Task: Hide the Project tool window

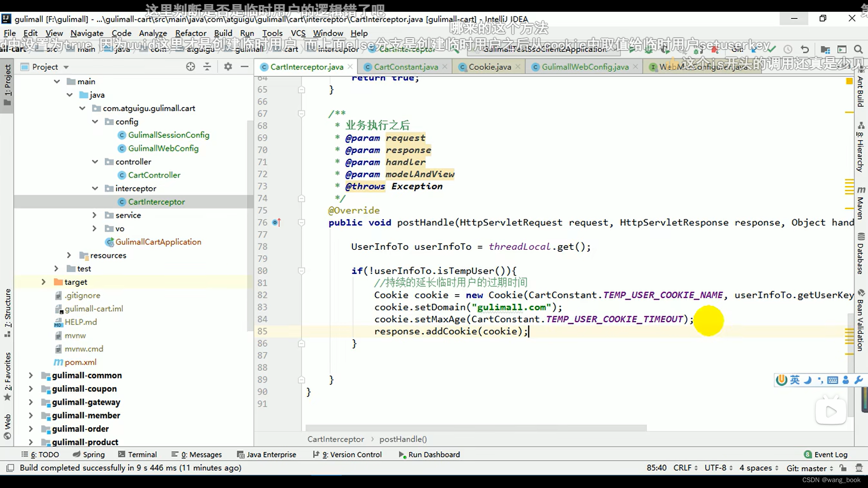Action: click(245, 66)
